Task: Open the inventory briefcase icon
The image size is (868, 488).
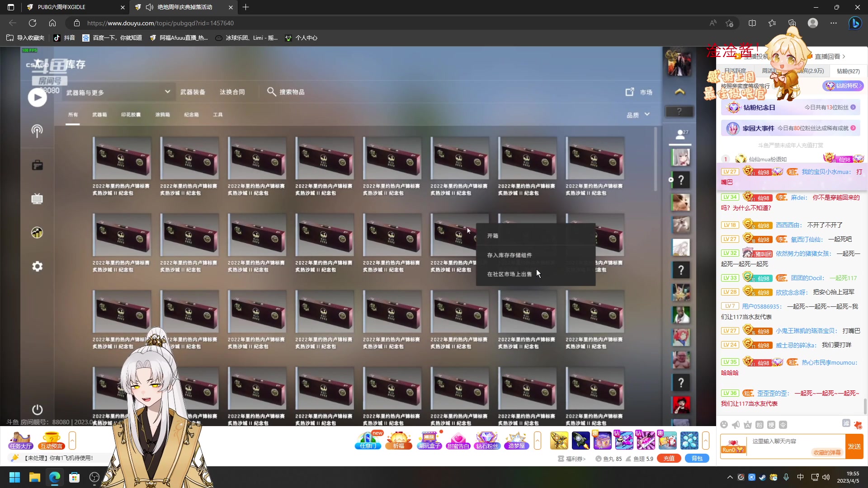Action: (x=37, y=165)
